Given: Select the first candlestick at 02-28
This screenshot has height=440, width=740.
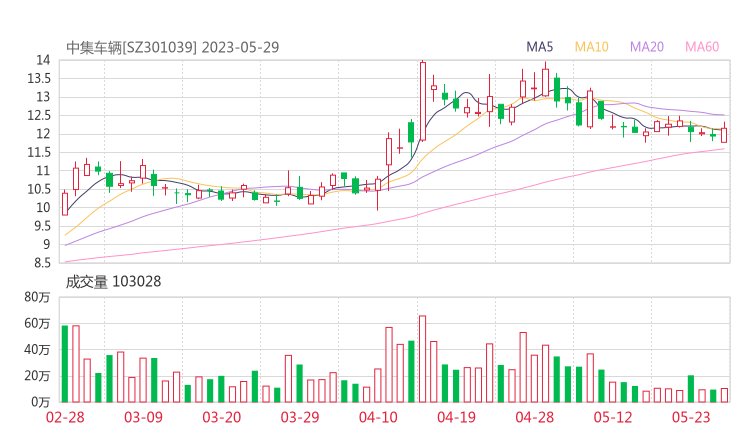Looking at the screenshot, I should coord(65,204).
